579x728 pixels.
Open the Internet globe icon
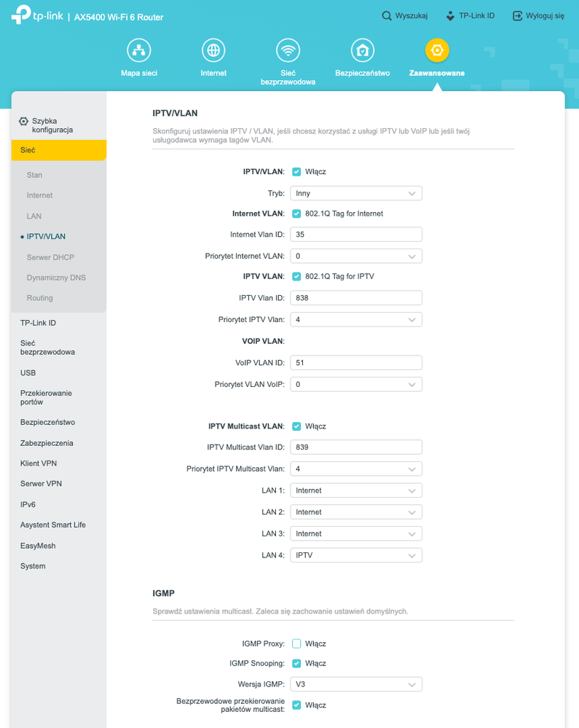coord(213,51)
